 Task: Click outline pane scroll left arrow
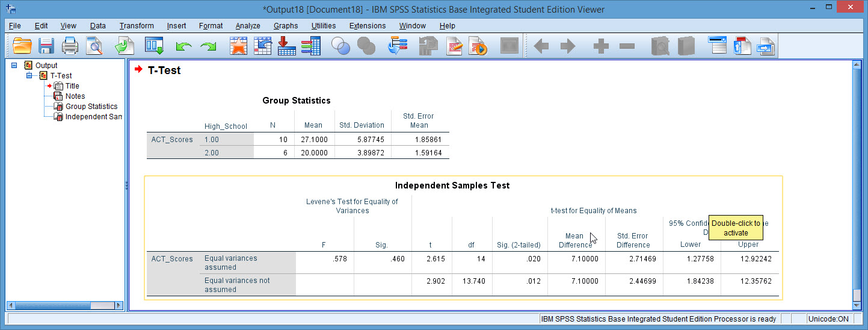tap(11, 305)
